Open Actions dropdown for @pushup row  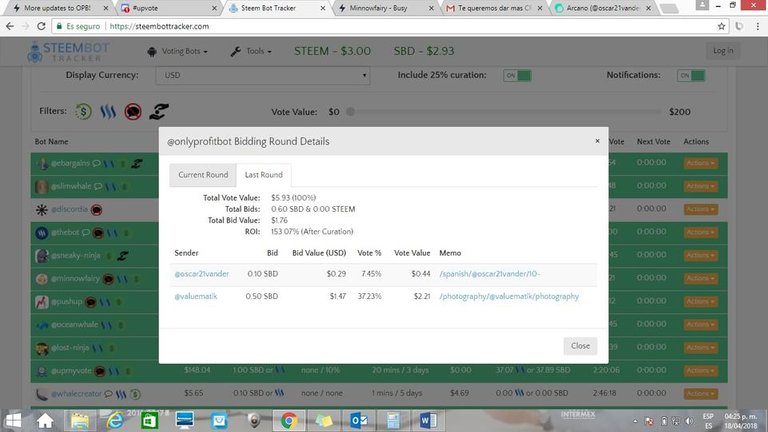coord(700,301)
